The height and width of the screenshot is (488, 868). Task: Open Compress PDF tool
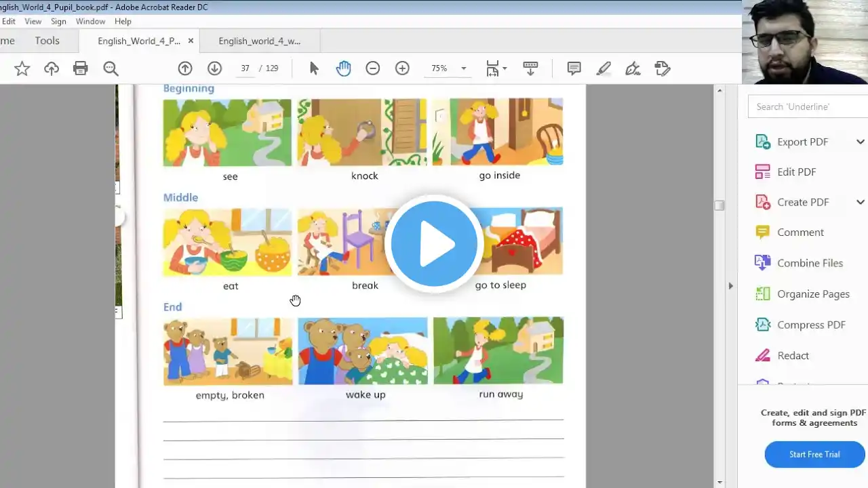pos(810,325)
